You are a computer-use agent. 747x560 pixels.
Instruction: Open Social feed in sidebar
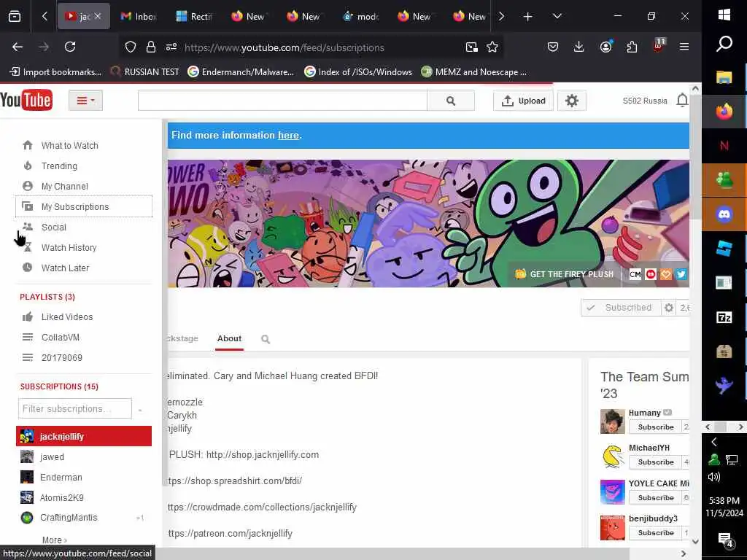pyautogui.click(x=53, y=227)
